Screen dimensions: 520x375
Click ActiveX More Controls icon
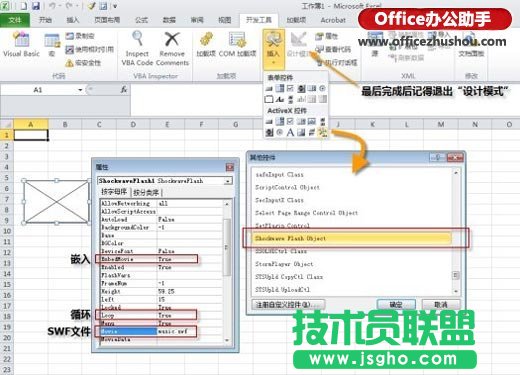coord(322,132)
